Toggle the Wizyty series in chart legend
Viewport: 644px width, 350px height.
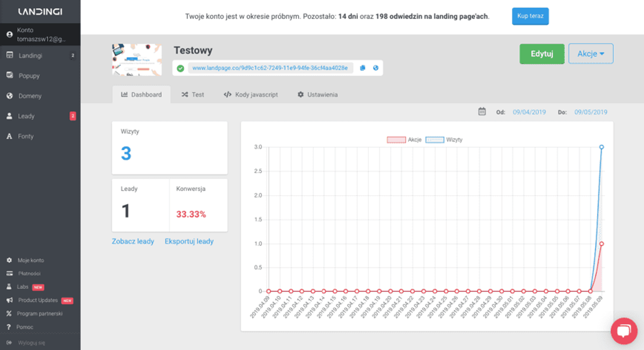(444, 139)
